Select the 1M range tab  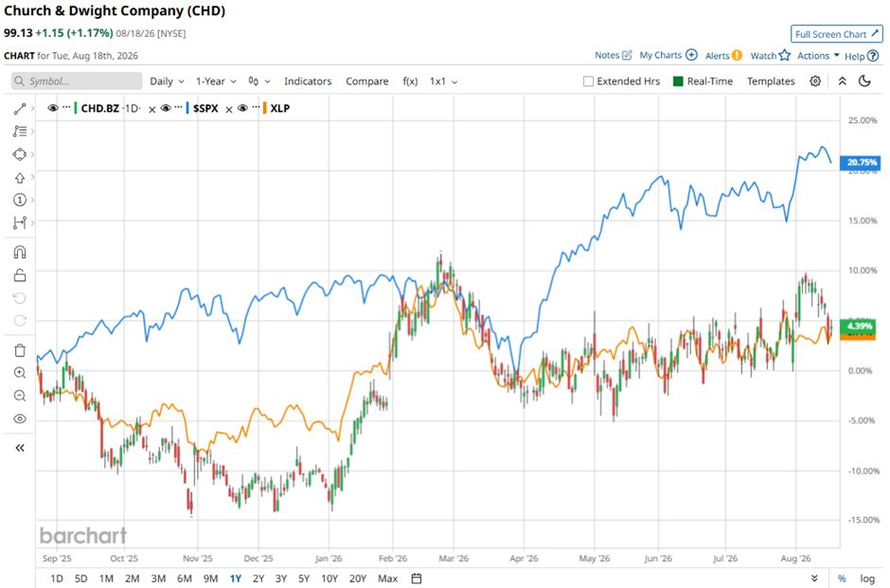pyautogui.click(x=106, y=579)
